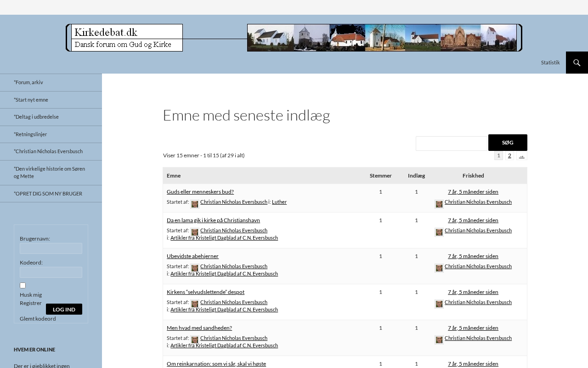Image resolution: width=588 pixels, height=368 pixels.
Task: Open topic Da en lama gik i kirke
Action: (x=213, y=220)
